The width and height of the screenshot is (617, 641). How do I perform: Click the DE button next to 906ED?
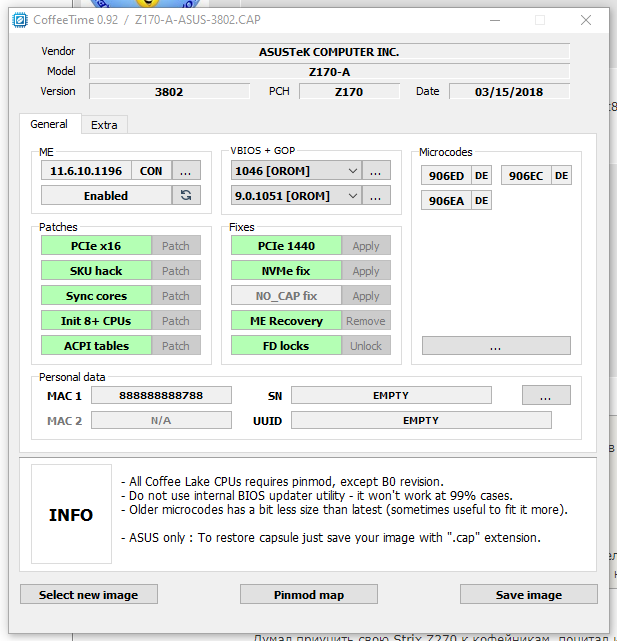[481, 175]
